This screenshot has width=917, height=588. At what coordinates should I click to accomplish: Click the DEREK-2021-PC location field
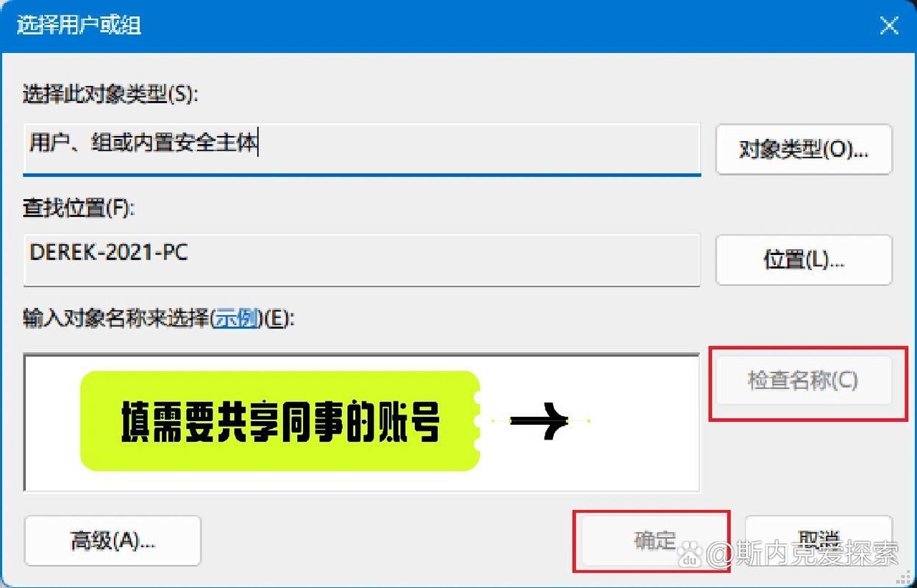click(x=361, y=259)
